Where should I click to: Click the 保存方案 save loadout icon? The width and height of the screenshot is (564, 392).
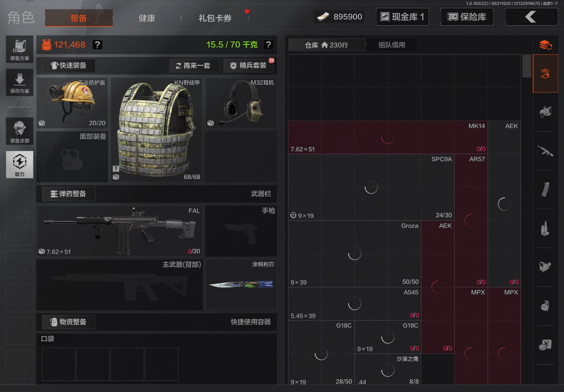(19, 82)
